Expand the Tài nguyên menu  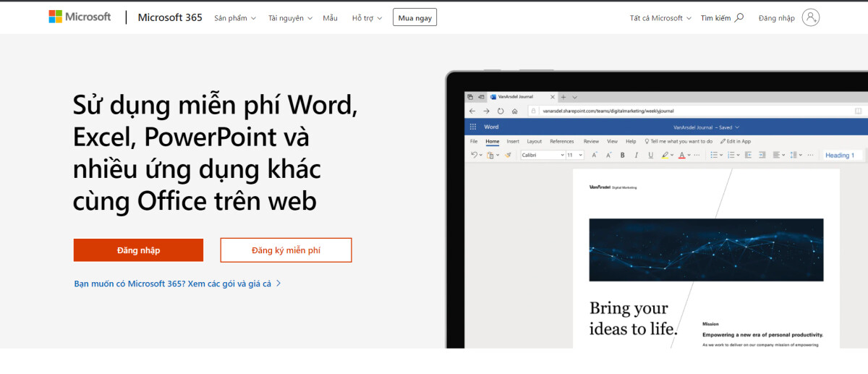click(x=290, y=18)
